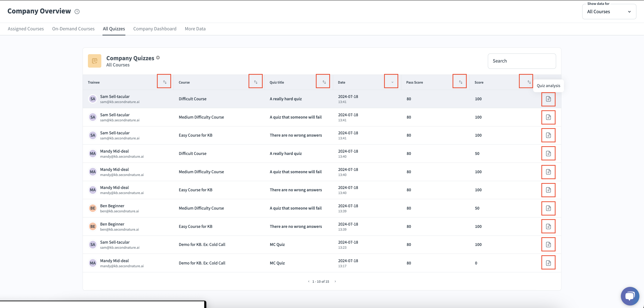This screenshot has width=644, height=308.
Task: Toggle Date column sort chevron
Action: pos(392,82)
